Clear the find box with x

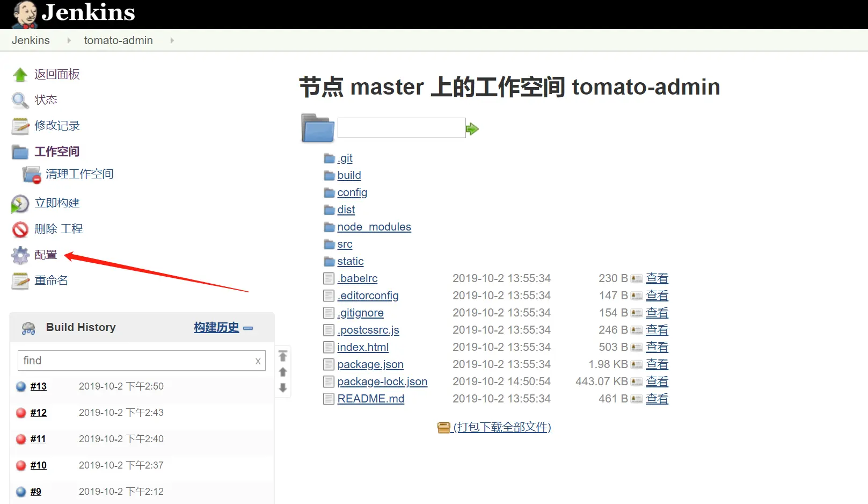[258, 361]
